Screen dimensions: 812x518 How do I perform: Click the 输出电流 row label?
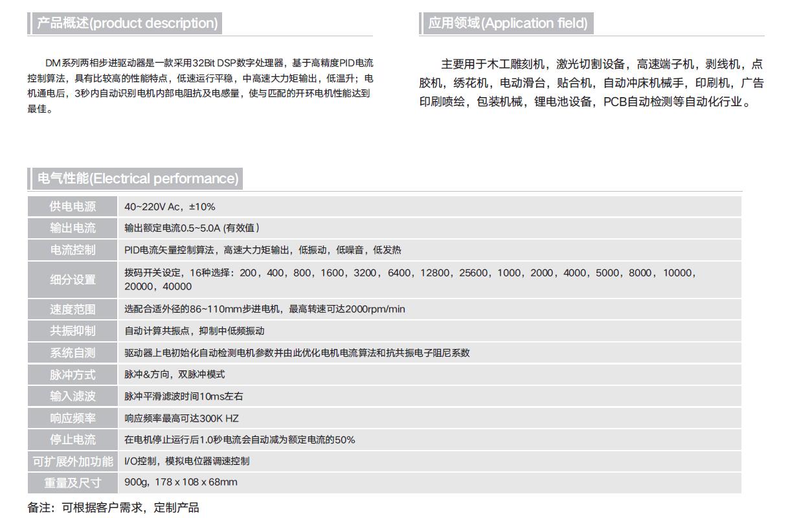(x=73, y=228)
